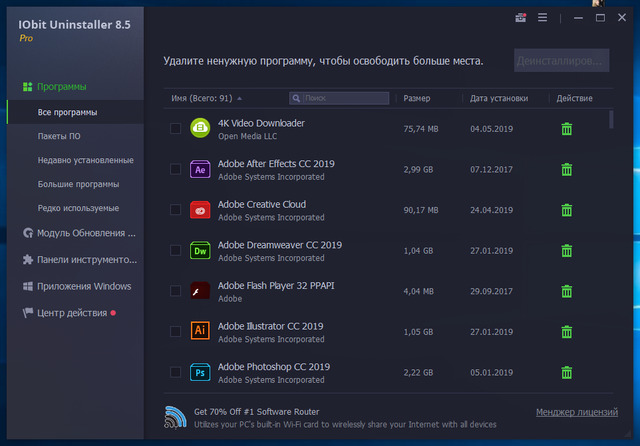Screen dimensions: 640x446
Task: Click the Wi-Fi router promo icon
Action: pos(175,417)
